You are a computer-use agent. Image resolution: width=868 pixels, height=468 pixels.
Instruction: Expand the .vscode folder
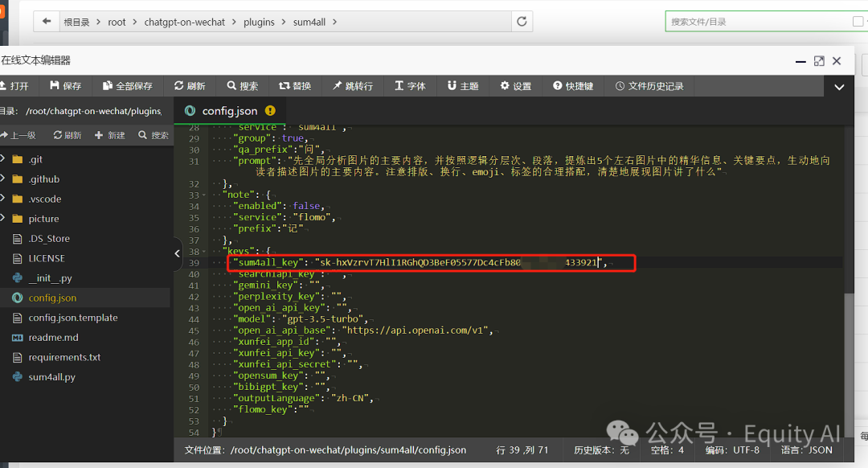pyautogui.click(x=2, y=199)
